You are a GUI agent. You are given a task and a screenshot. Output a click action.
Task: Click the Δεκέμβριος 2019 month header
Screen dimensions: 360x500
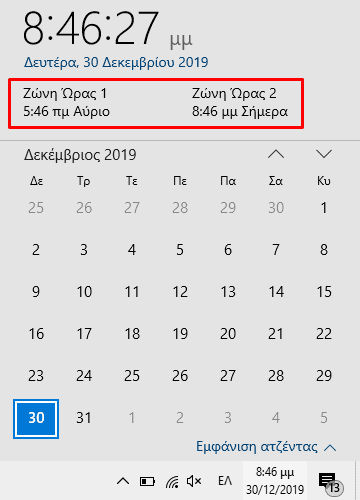pos(80,155)
